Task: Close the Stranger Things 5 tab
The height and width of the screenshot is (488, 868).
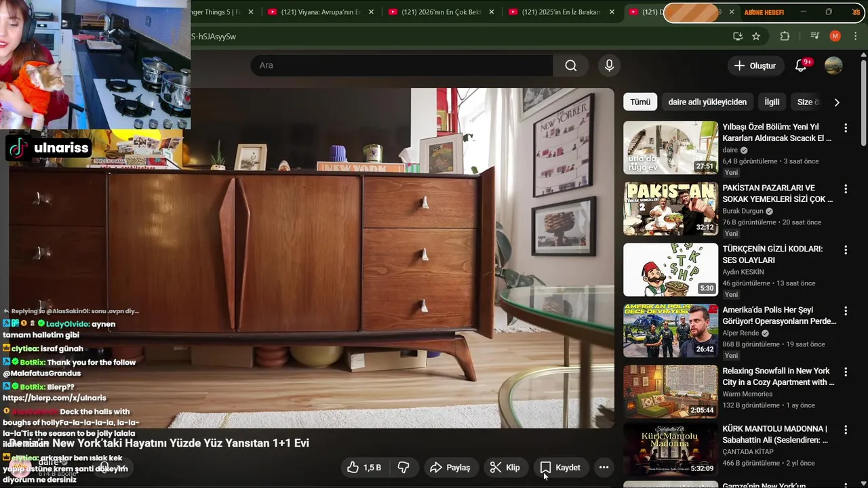Action: (251, 12)
